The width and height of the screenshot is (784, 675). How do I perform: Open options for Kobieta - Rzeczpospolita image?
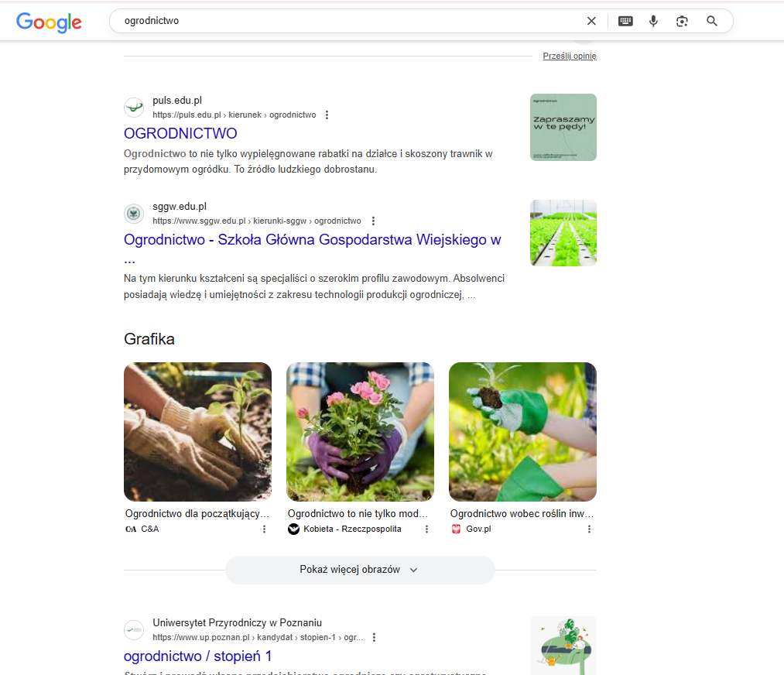coord(426,529)
